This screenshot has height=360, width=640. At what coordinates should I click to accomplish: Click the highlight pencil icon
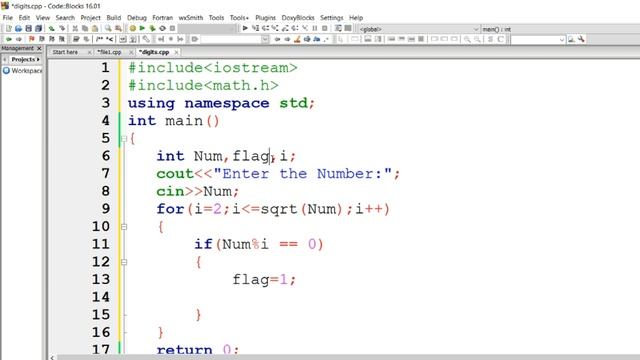point(297,39)
